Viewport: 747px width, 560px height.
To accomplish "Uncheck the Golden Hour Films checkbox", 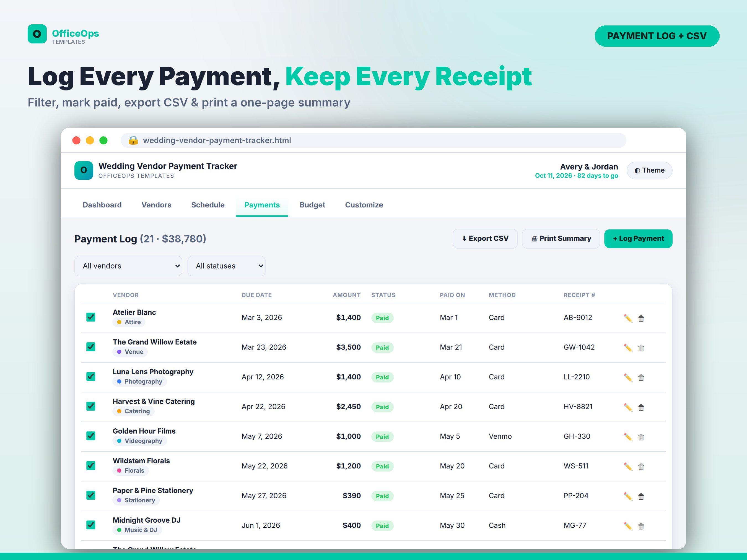I will coord(91,436).
